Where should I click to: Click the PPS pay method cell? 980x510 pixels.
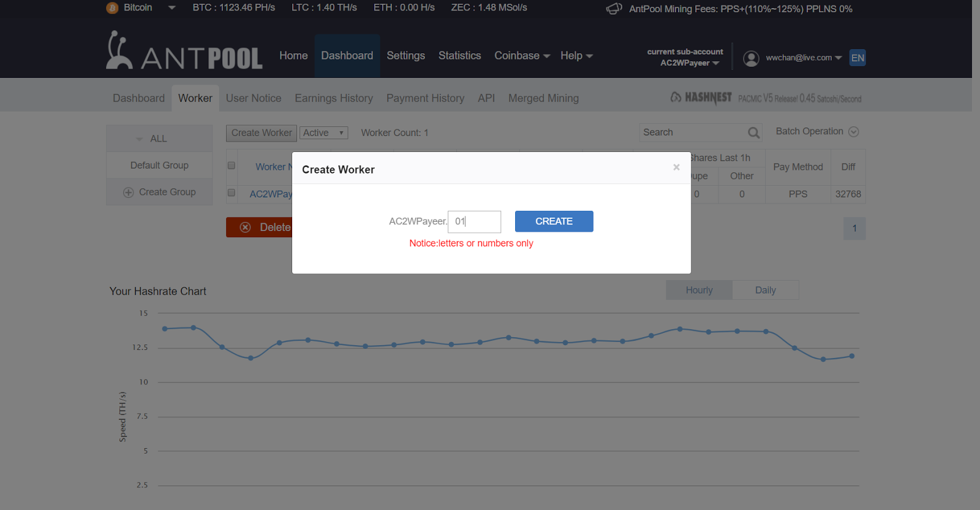click(798, 194)
